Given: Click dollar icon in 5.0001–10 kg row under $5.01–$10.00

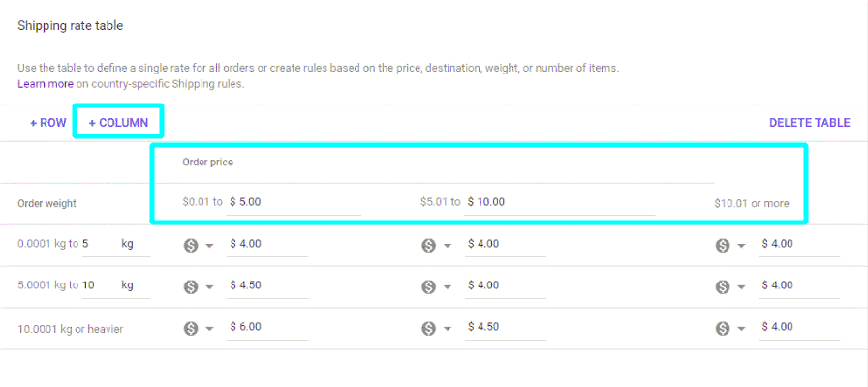Looking at the screenshot, I should (x=429, y=287).
